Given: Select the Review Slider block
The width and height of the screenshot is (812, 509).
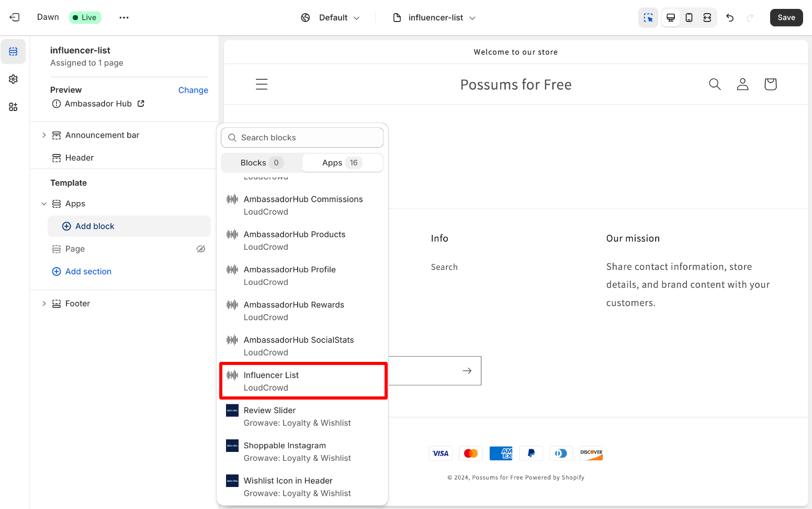Looking at the screenshot, I should pos(302,417).
